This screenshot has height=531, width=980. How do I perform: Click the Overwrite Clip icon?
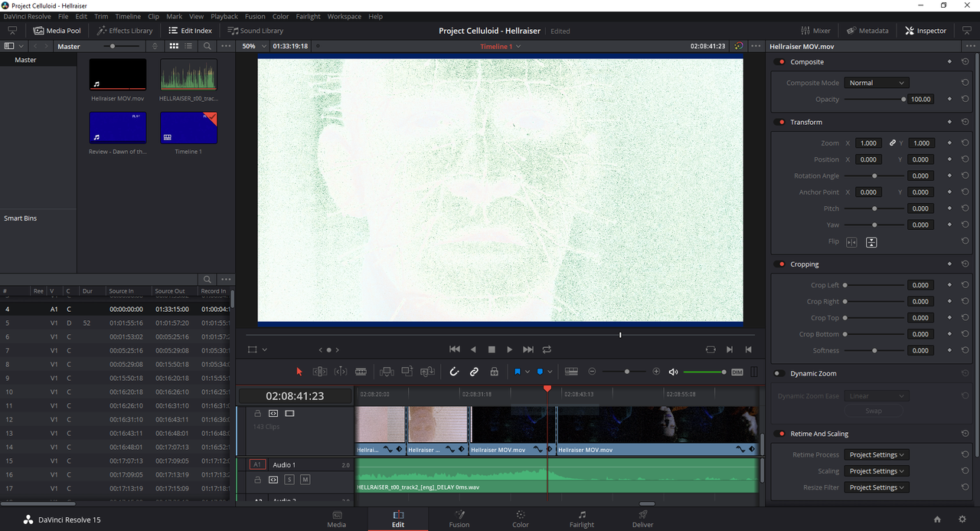point(407,372)
